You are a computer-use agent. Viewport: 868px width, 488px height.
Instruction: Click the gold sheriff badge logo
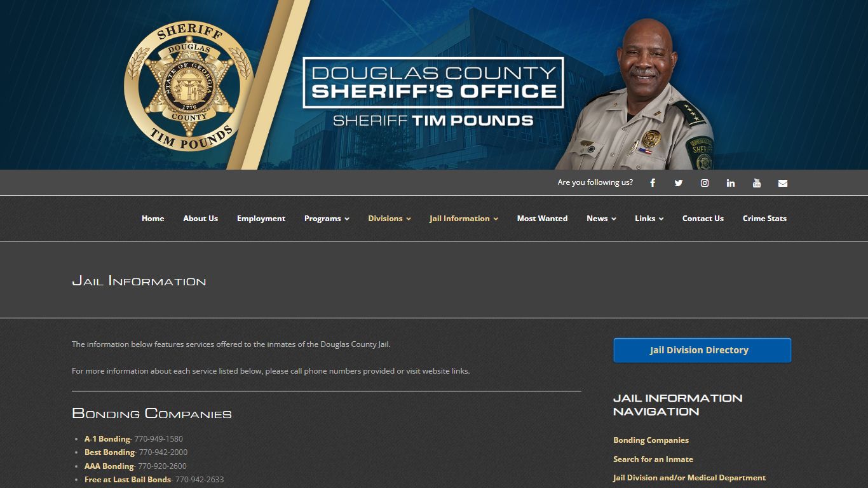(189, 85)
